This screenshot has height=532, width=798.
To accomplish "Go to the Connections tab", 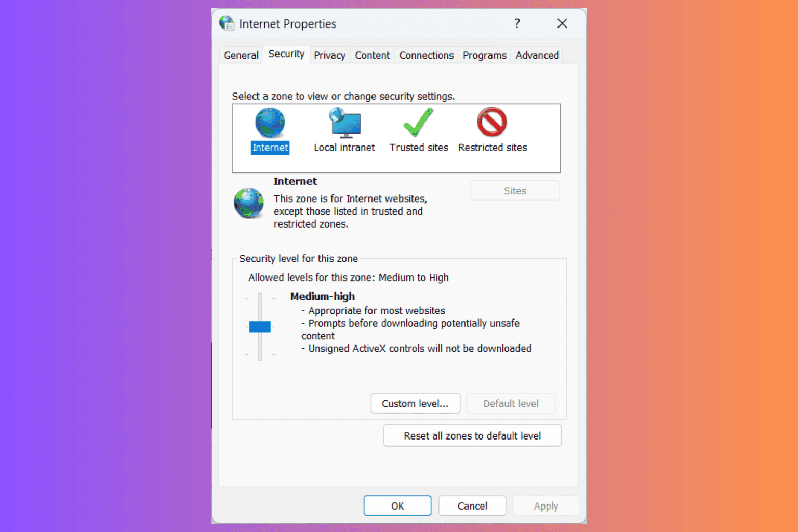I will click(426, 55).
